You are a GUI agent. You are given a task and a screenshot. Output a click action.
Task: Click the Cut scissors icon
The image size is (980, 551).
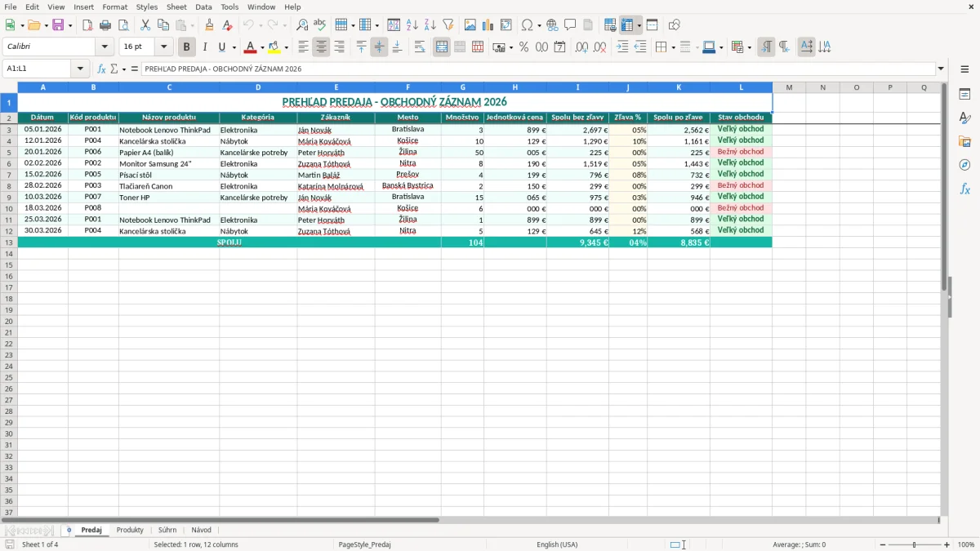[x=145, y=25]
